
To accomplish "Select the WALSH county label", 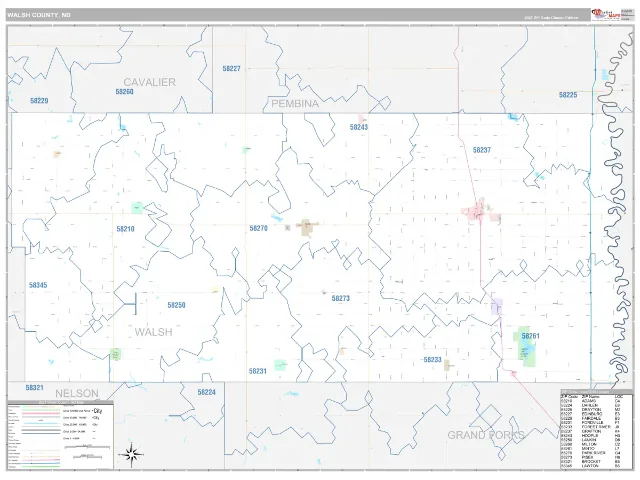I will click(153, 332).
